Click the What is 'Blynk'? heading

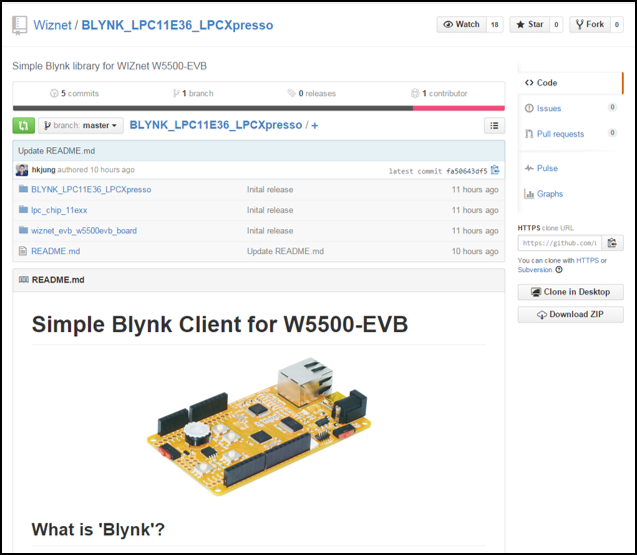98,529
